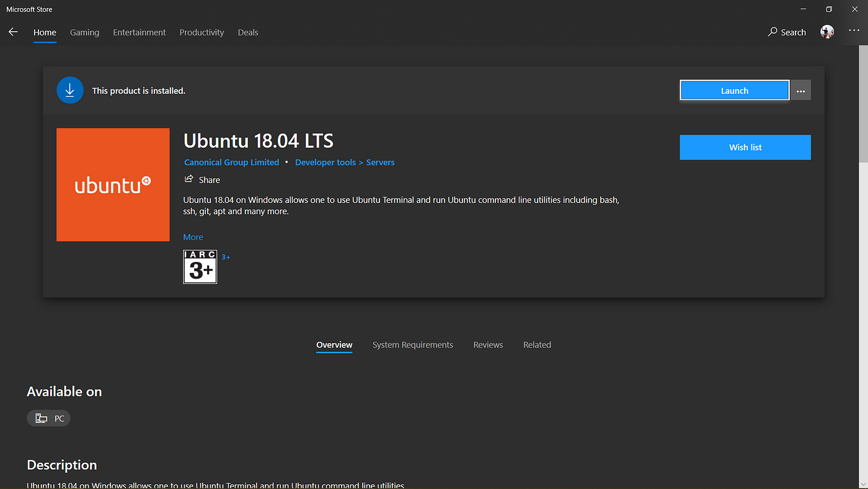The width and height of the screenshot is (868, 489).
Task: Switch to the Gaming tab
Action: (84, 32)
